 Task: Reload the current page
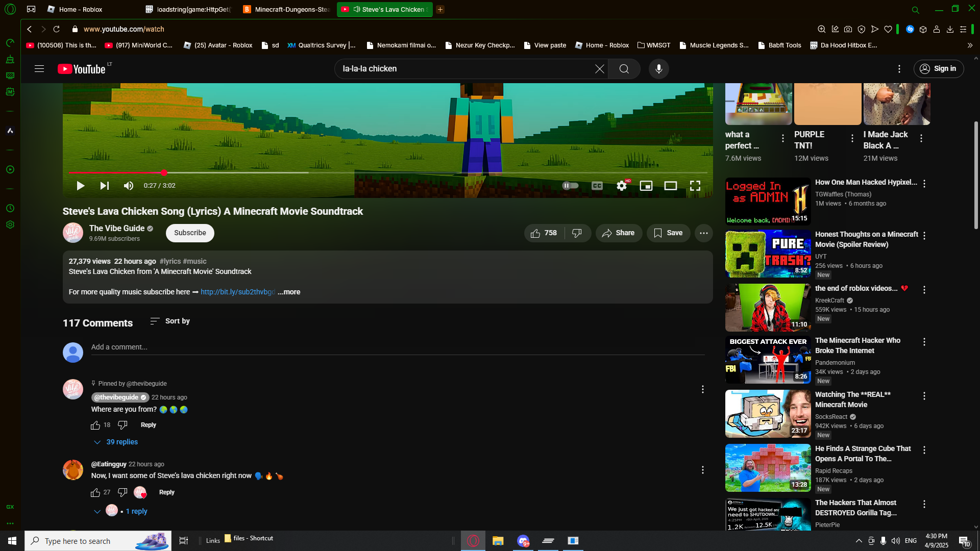[57, 29]
